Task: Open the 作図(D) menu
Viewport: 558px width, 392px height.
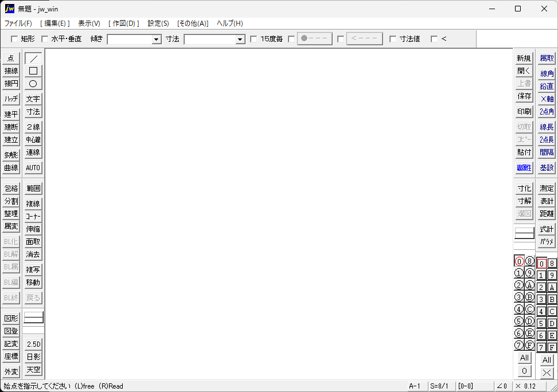Action: click(124, 23)
